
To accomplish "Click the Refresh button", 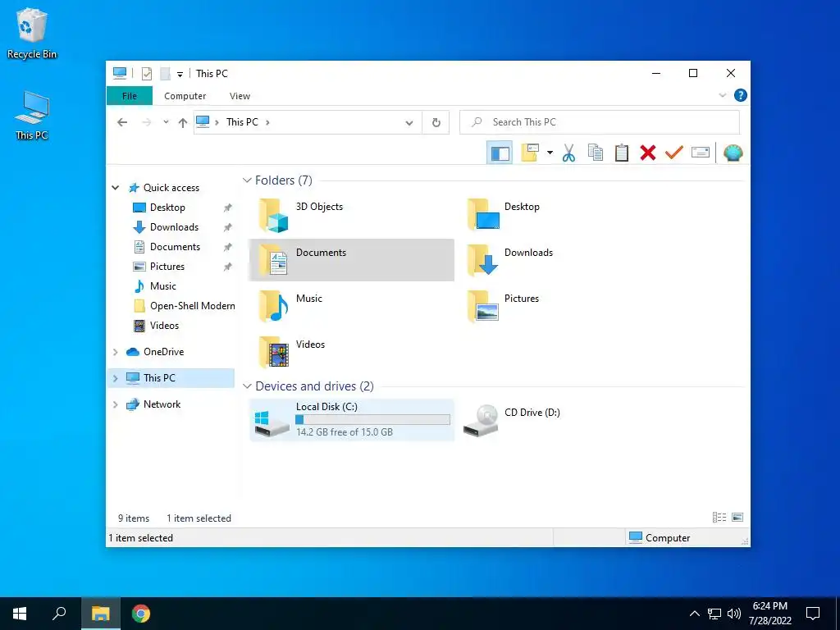I will [x=436, y=123].
